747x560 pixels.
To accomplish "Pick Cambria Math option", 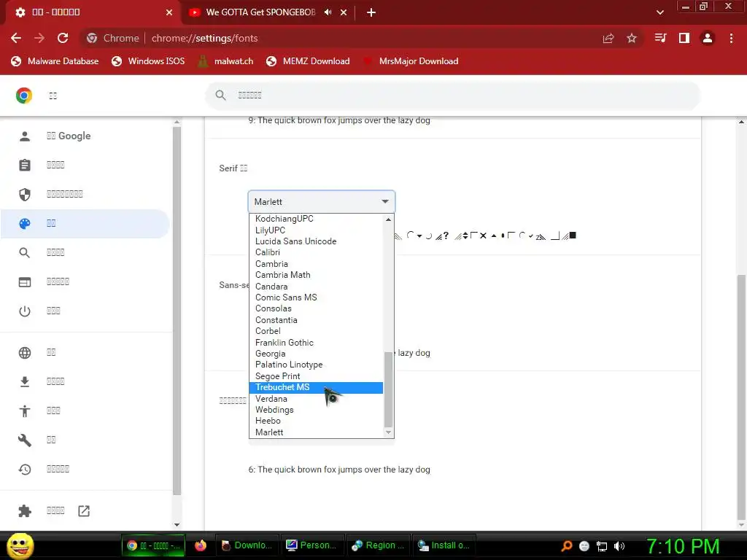I will [x=316, y=275].
